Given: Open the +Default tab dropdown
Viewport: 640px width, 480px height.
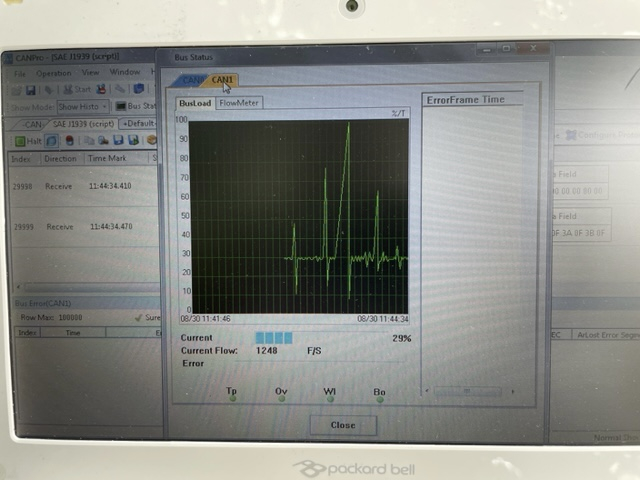Looking at the screenshot, I should coord(138,123).
